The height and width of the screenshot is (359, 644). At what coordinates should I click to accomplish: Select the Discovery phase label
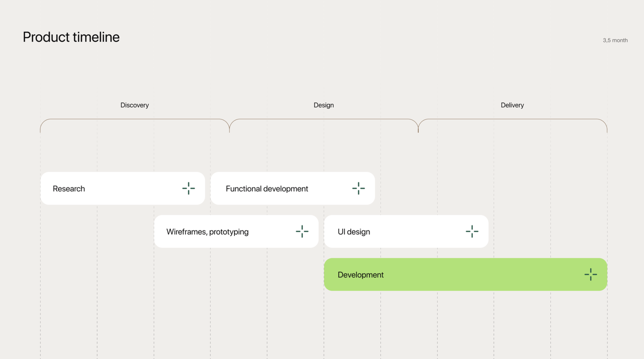[135, 105]
